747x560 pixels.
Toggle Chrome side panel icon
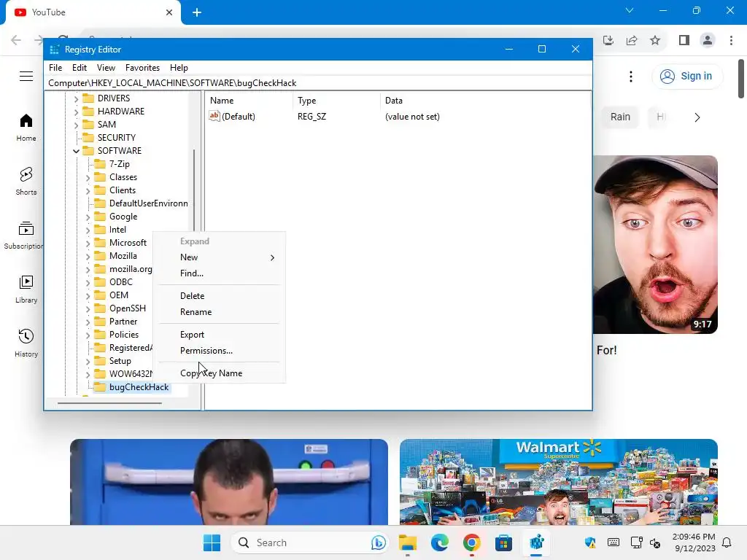pos(684,41)
